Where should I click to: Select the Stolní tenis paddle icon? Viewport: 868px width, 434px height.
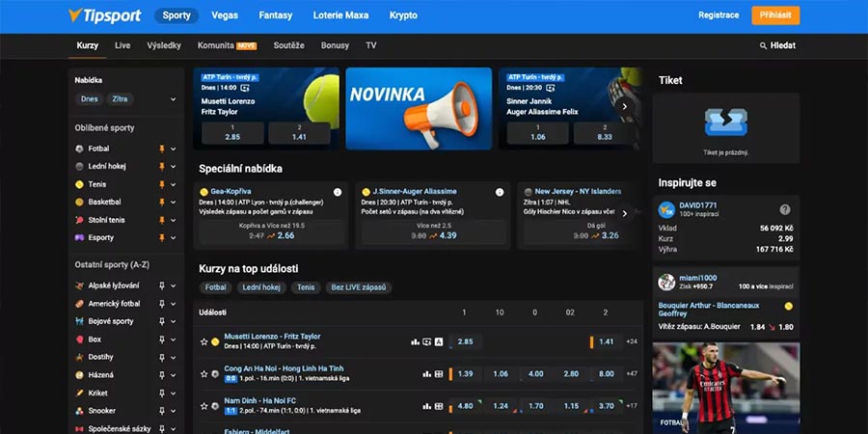tap(80, 220)
